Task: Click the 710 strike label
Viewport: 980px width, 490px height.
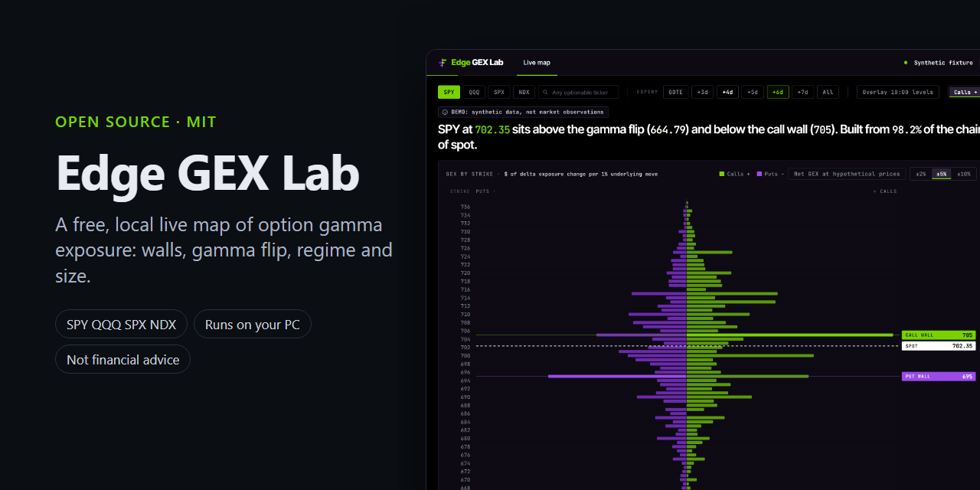Action: [465, 314]
